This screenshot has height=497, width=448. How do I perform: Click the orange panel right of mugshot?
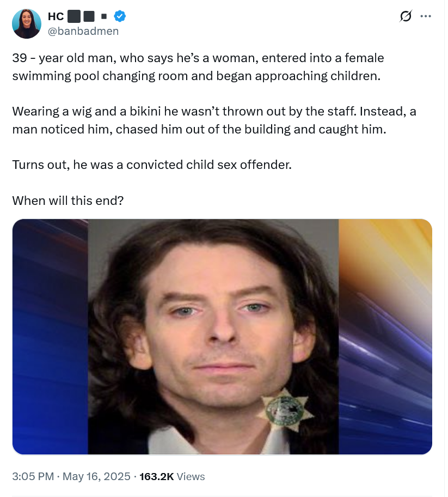pyautogui.click(x=385, y=337)
